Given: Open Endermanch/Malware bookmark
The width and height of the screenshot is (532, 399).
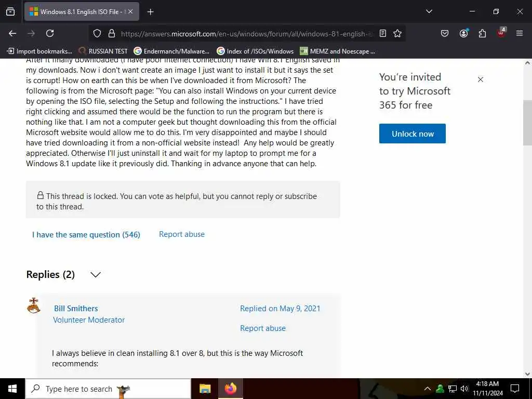Looking at the screenshot, I should 171,51.
